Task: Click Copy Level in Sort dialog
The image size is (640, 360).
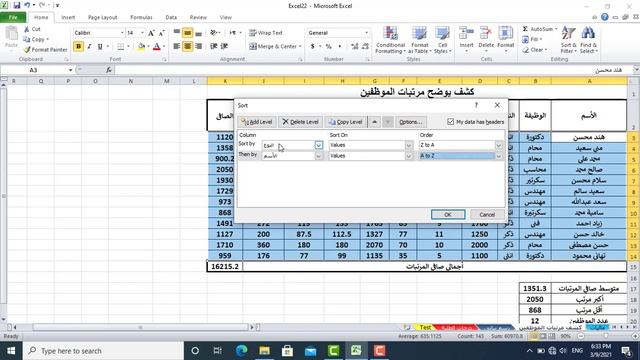Action: (x=346, y=122)
